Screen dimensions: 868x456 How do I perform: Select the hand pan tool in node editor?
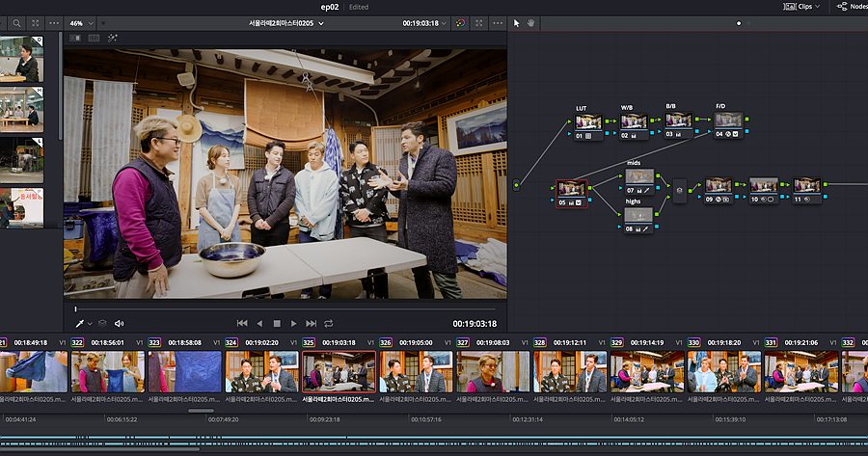pyautogui.click(x=530, y=22)
